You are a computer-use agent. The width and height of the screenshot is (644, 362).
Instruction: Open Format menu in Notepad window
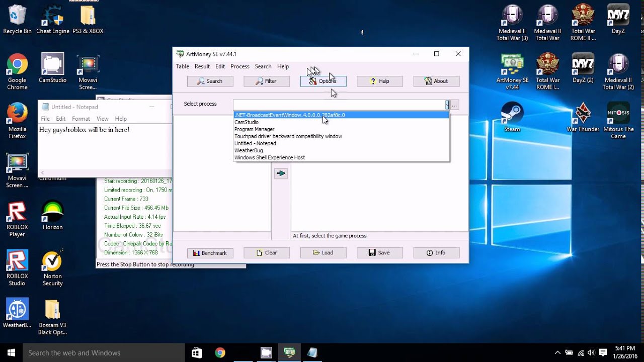pos(81,119)
